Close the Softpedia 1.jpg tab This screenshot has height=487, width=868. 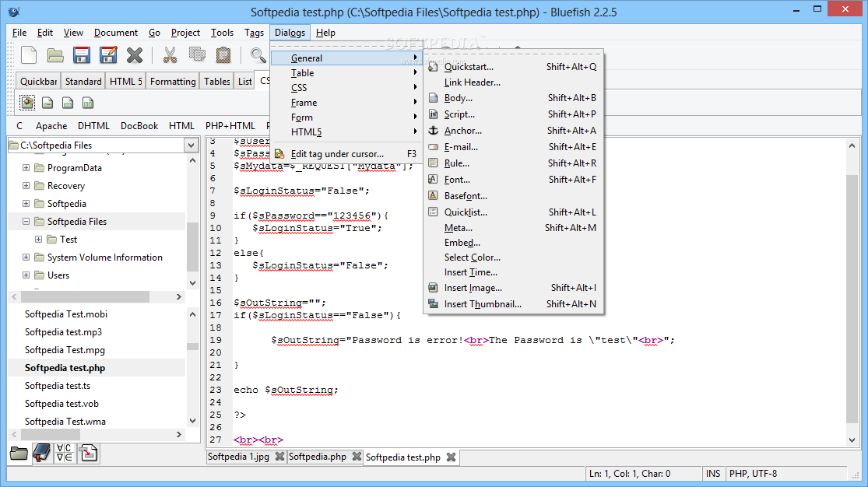280,457
